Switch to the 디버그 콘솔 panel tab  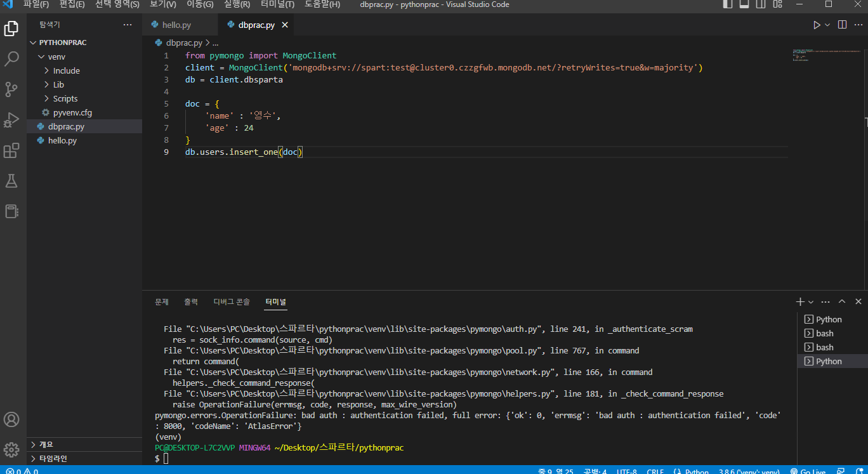(232, 302)
